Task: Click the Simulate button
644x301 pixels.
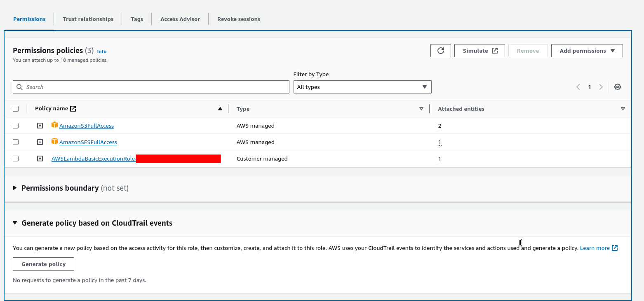Action: coord(479,51)
